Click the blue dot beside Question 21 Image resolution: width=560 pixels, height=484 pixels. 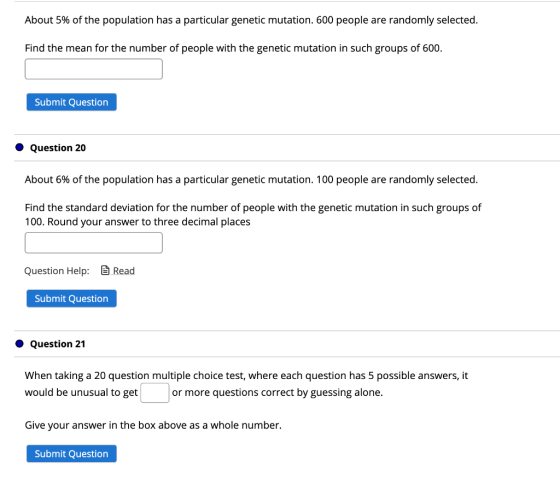[19, 344]
